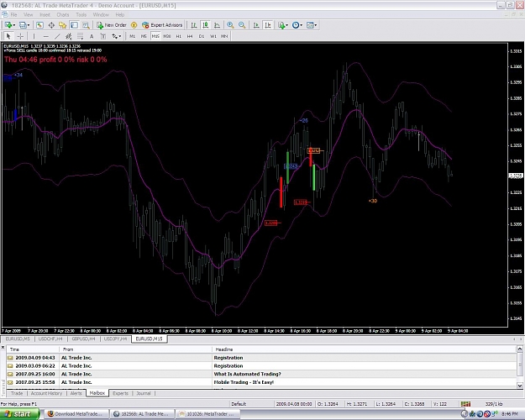525x420 pixels.
Task: Set timeframe to M30
Action: 167,36
